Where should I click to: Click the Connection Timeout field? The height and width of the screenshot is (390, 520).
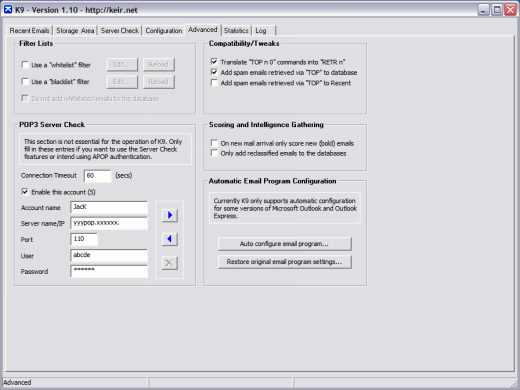(97, 176)
